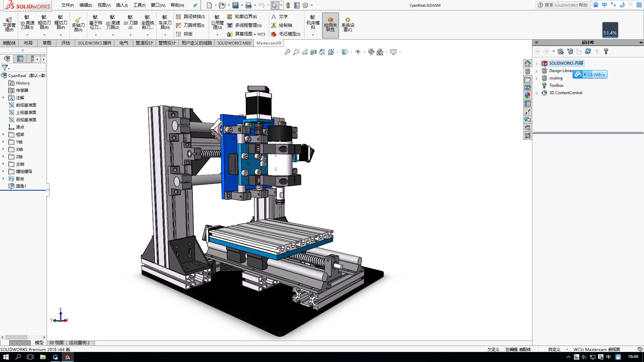644x362 pixels.
Task: Pin the menu bar with pushpin
Action: point(195,5)
